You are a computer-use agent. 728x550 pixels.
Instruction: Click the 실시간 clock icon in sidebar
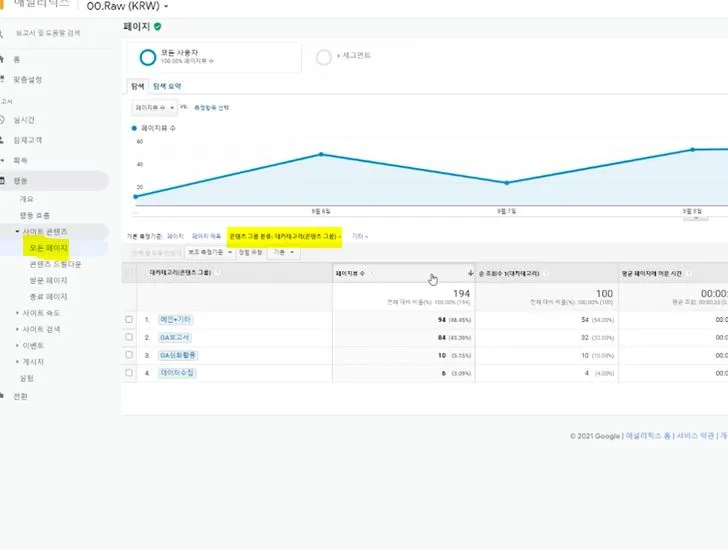click(x=2, y=120)
